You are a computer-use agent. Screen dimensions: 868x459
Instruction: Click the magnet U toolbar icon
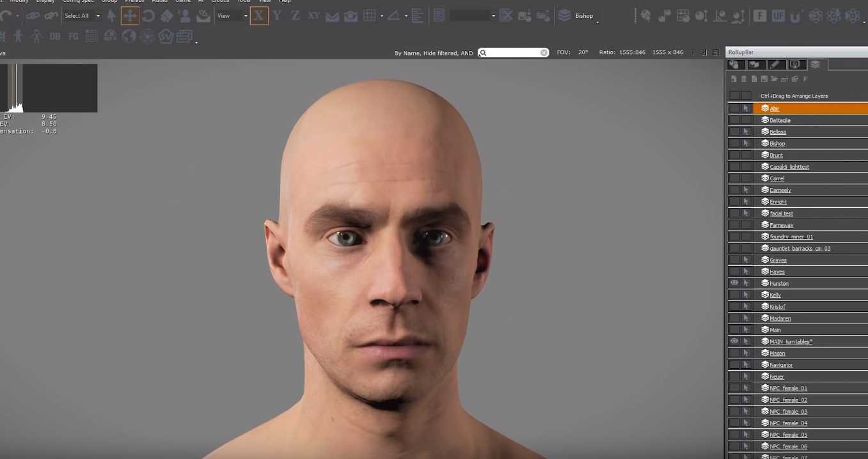pos(796,15)
